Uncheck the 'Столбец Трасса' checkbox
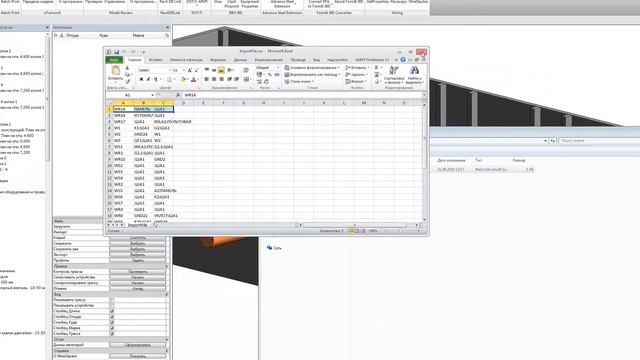 click(x=112, y=334)
